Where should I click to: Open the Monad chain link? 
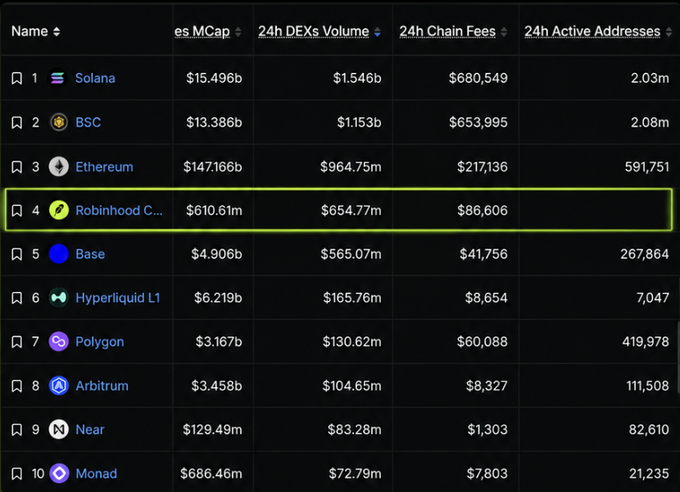[x=96, y=474]
